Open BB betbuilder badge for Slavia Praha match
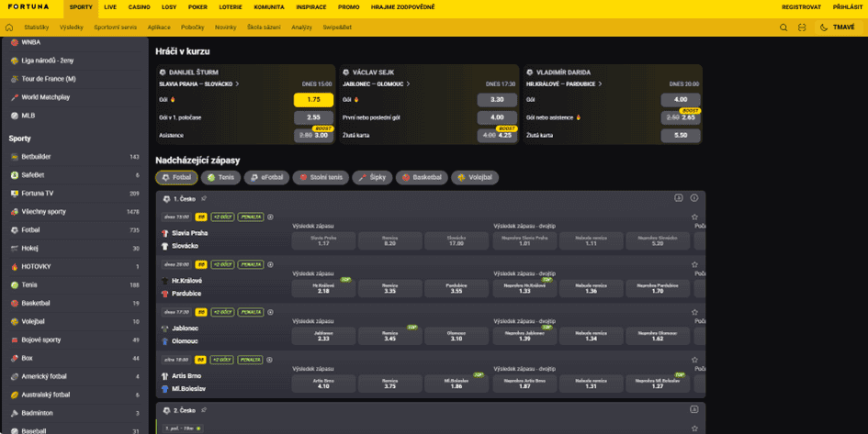The image size is (868, 434). 201,217
